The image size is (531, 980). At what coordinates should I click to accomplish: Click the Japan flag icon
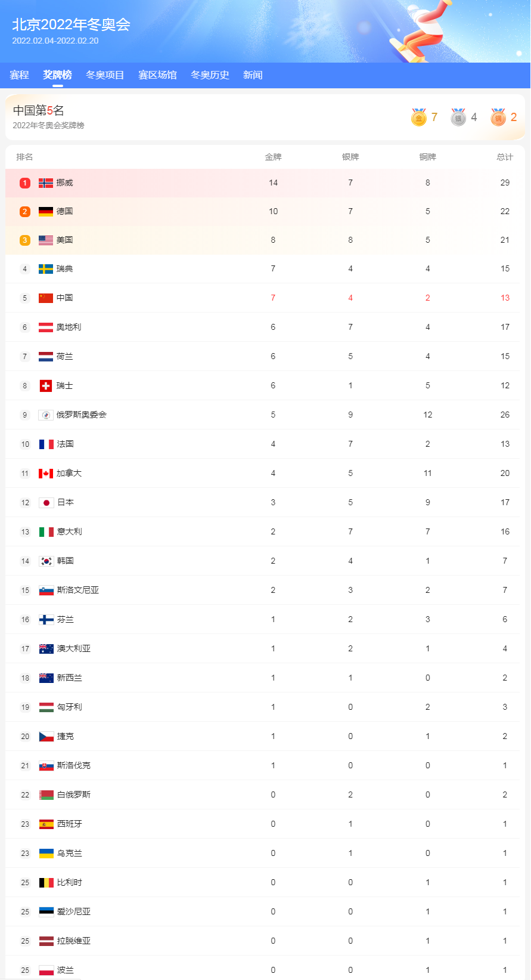(46, 503)
